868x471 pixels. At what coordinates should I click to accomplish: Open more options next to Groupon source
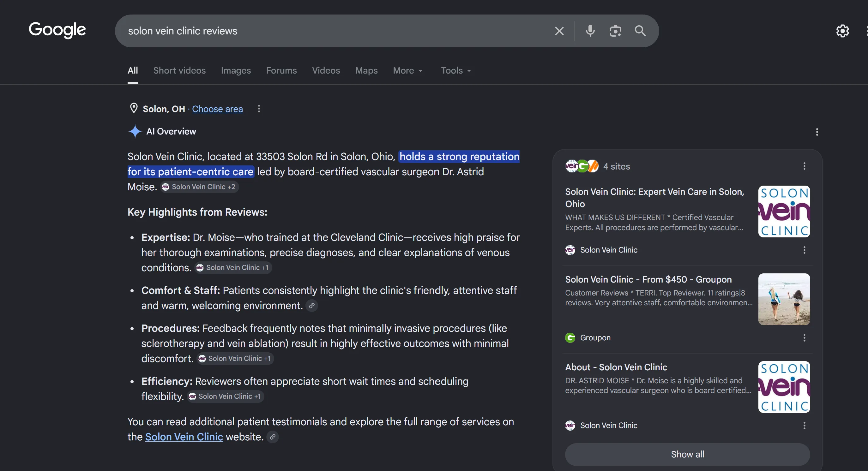[x=804, y=338]
